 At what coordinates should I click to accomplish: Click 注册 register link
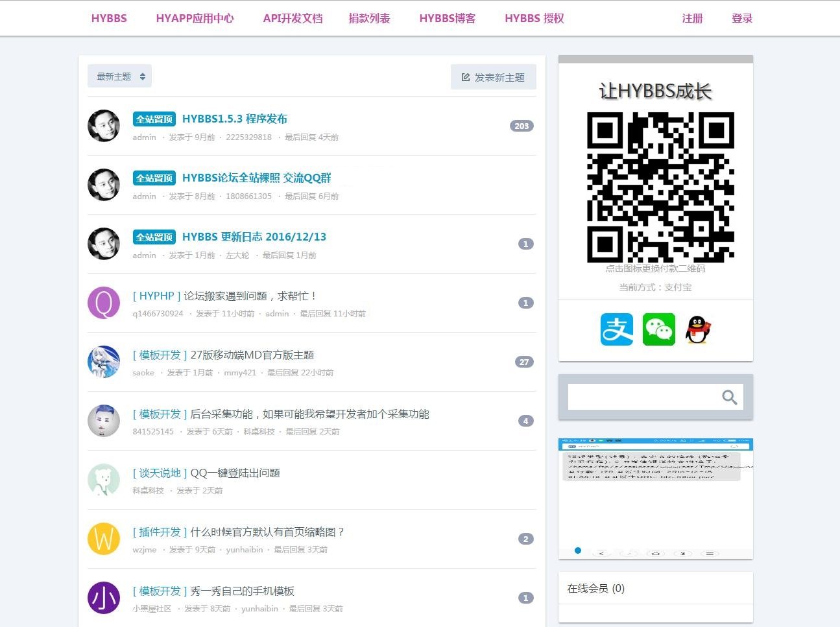click(693, 18)
